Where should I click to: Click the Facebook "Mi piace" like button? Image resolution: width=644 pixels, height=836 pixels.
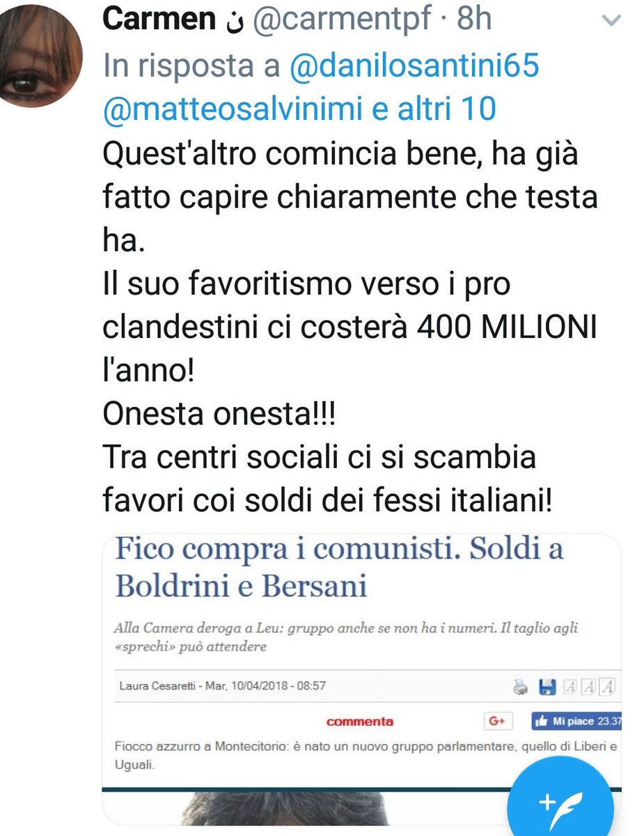(x=576, y=722)
